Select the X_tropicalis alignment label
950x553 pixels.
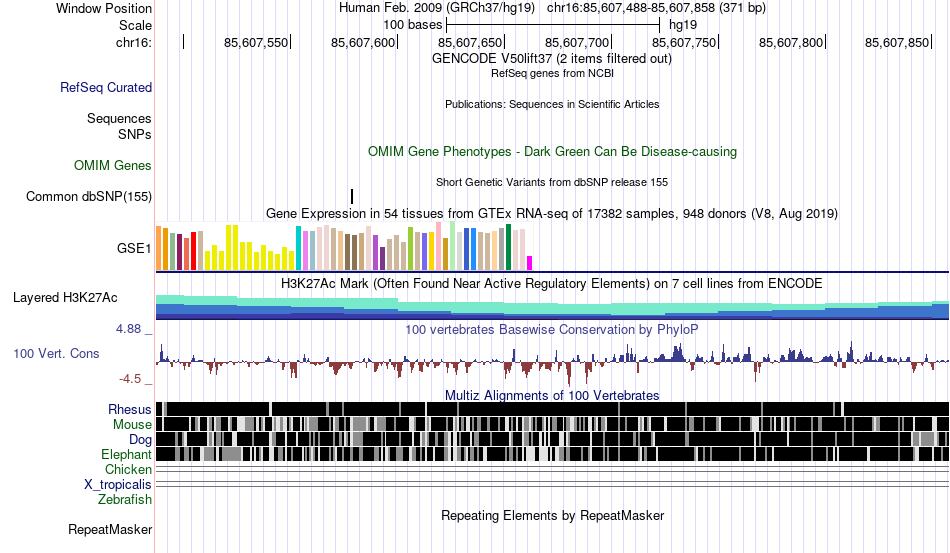pos(118,485)
